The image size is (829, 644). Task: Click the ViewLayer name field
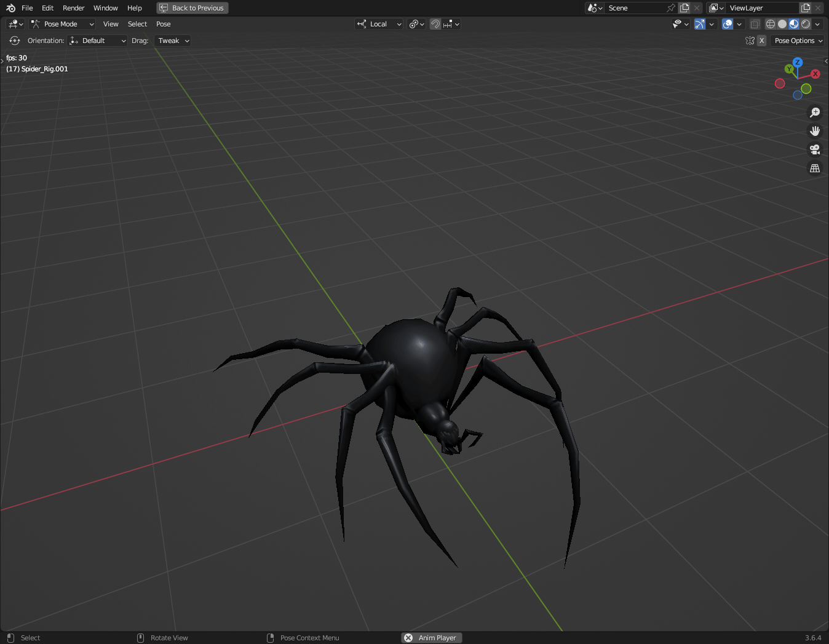coord(763,8)
